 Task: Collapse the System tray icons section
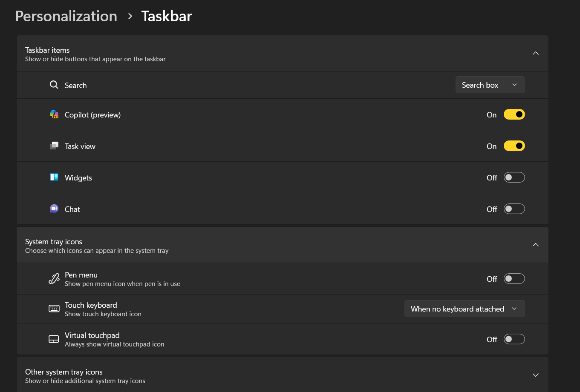click(x=536, y=245)
